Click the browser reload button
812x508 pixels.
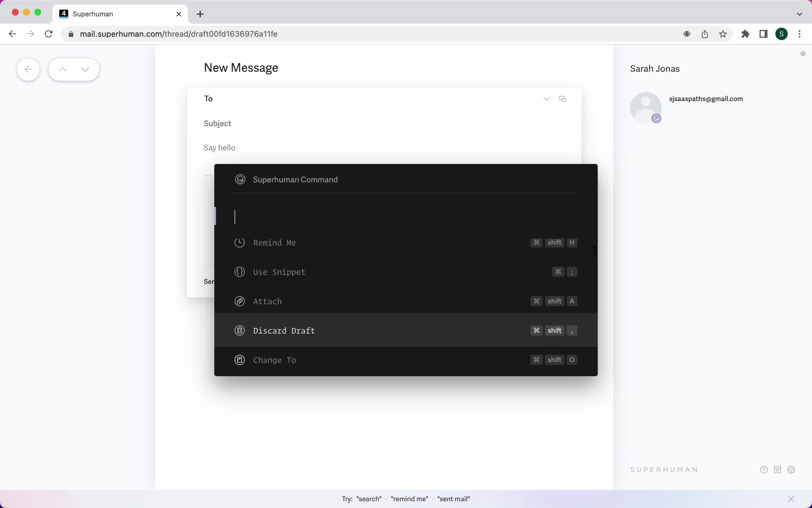click(x=49, y=34)
